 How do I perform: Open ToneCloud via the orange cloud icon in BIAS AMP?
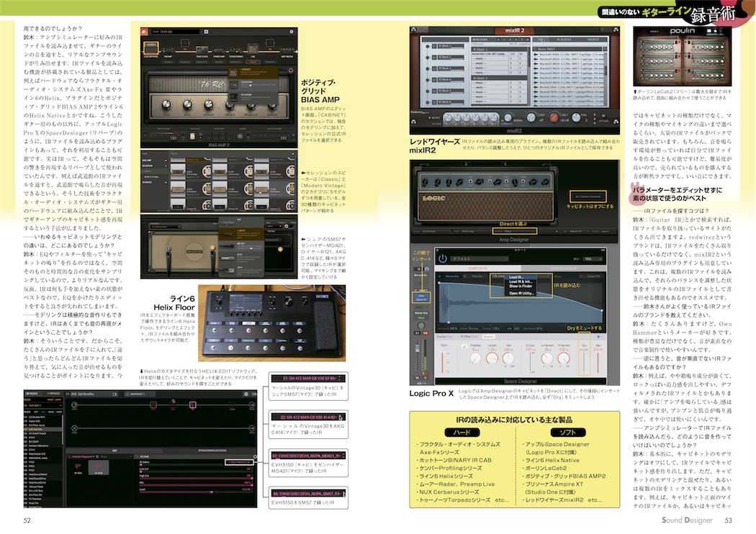pyautogui.click(x=144, y=32)
